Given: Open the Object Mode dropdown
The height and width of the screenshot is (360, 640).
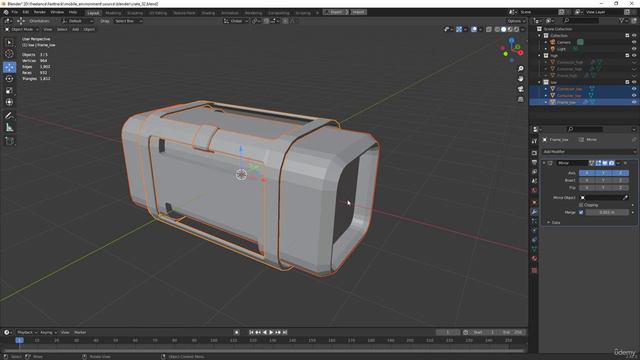Looking at the screenshot, I should pyautogui.click(x=22, y=29).
